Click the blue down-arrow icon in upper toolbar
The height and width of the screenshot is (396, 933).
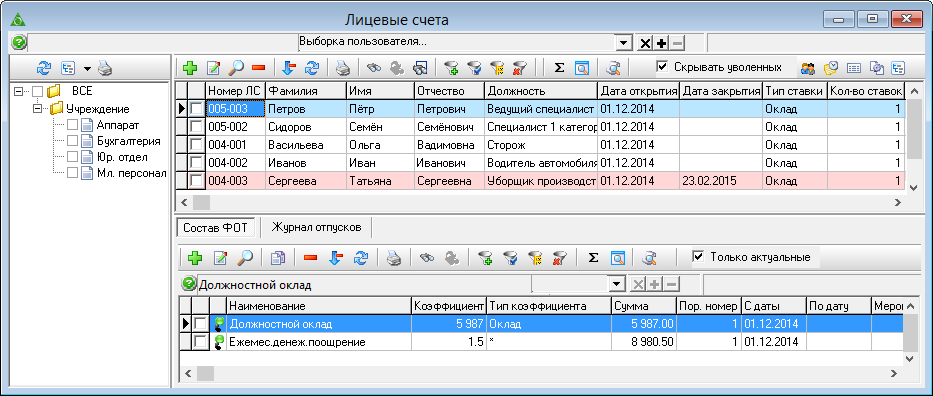(x=289, y=68)
